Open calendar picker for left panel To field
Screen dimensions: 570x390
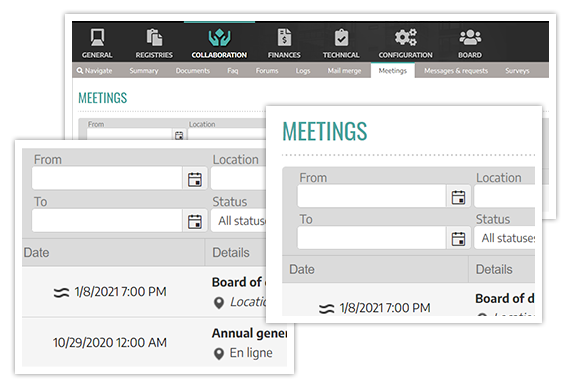(x=195, y=221)
